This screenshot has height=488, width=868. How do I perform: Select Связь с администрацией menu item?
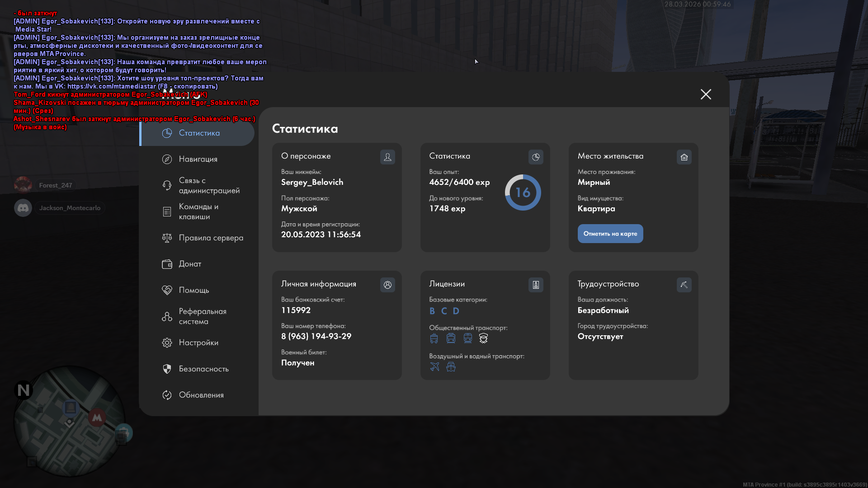[209, 185]
